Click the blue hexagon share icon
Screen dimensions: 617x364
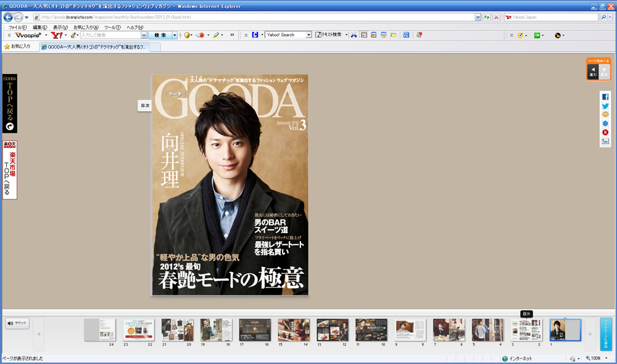(x=605, y=123)
